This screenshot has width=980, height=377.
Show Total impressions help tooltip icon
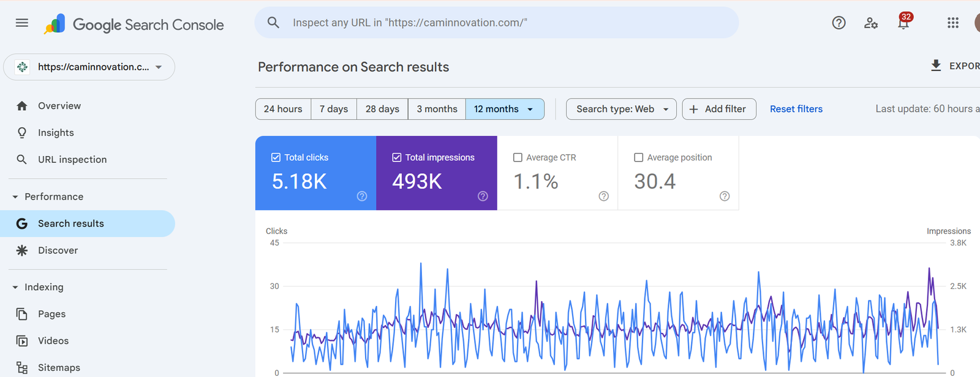tap(483, 196)
